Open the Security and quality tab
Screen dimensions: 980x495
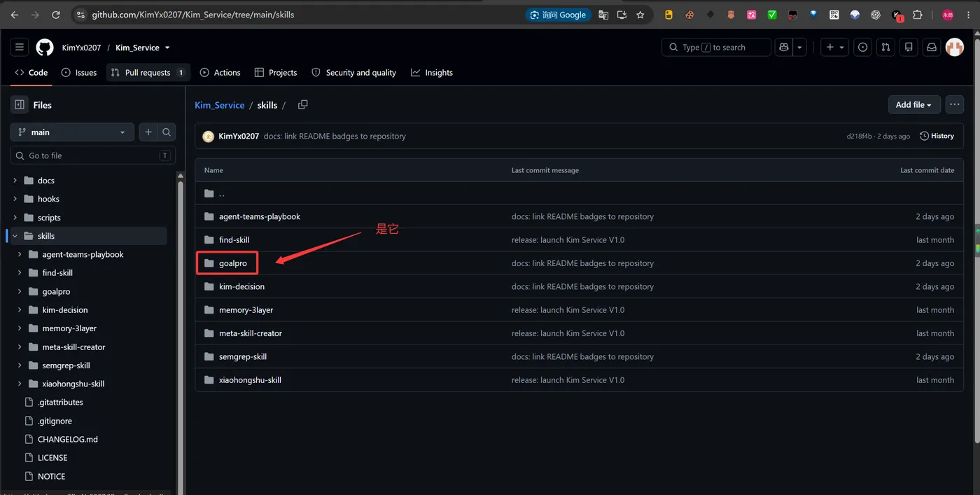(353, 72)
